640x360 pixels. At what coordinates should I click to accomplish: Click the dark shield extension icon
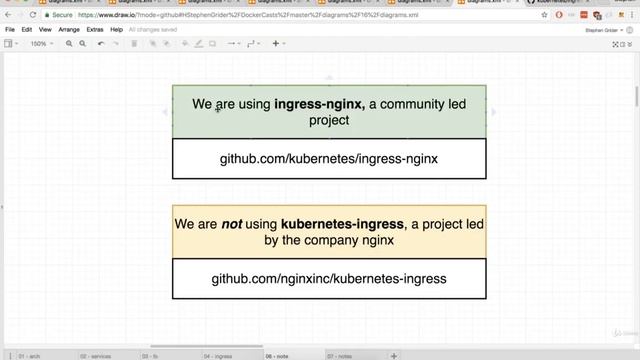tap(597, 16)
